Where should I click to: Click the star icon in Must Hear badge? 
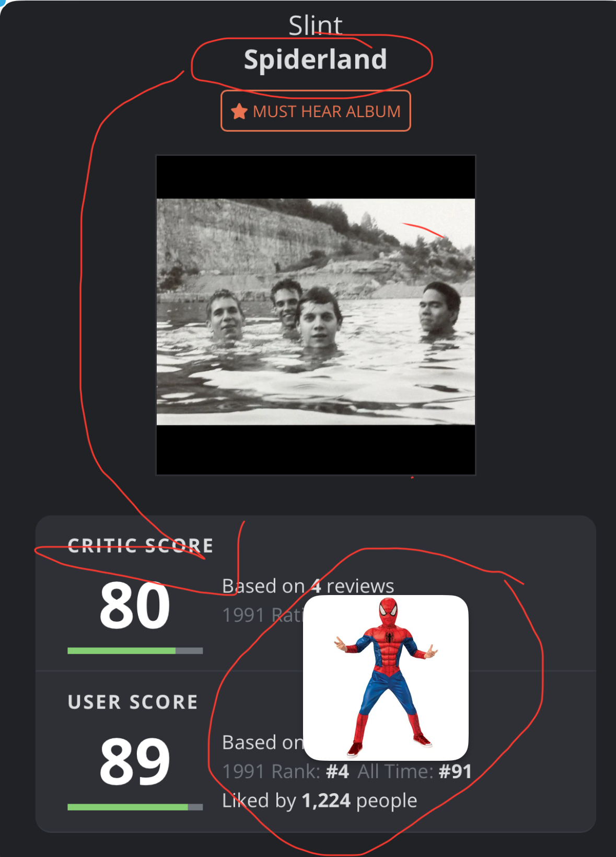(239, 111)
